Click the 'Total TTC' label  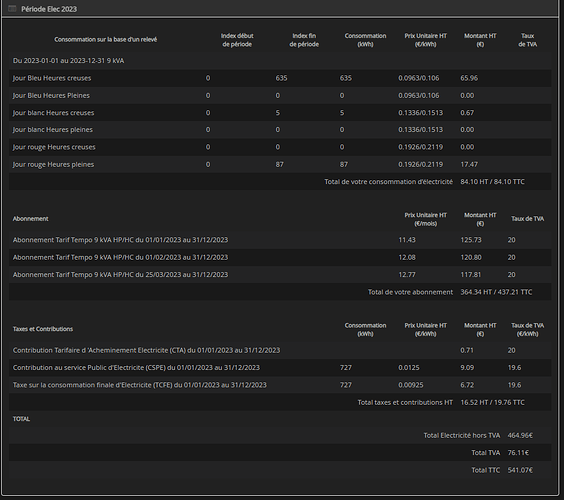pyautogui.click(x=486, y=470)
